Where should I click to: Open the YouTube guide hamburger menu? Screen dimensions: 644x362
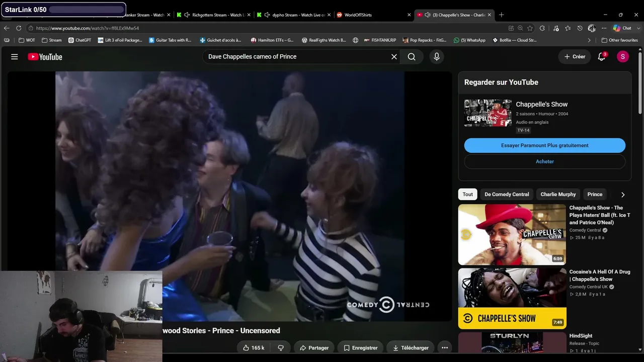pos(15,57)
